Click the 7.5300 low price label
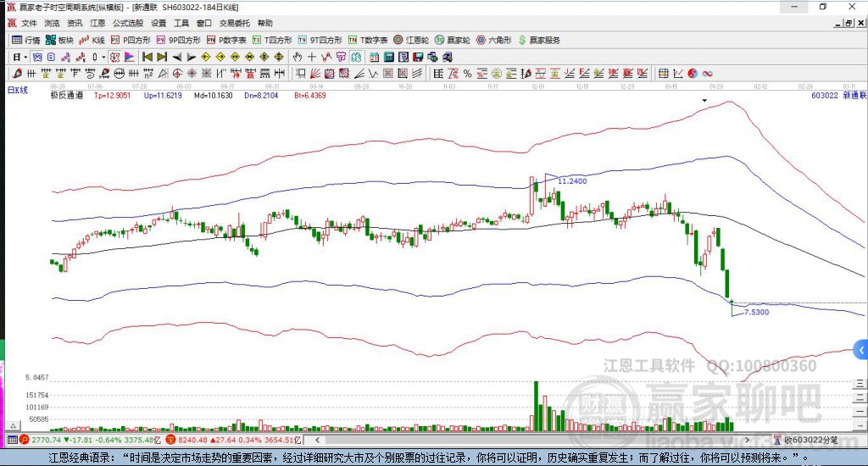Screen dimensions: 868x466 click(757, 312)
